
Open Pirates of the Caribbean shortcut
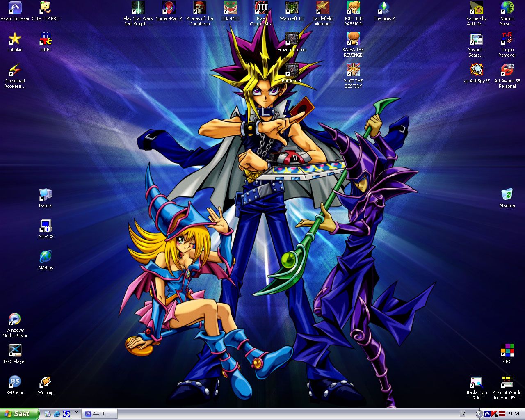[200, 14]
